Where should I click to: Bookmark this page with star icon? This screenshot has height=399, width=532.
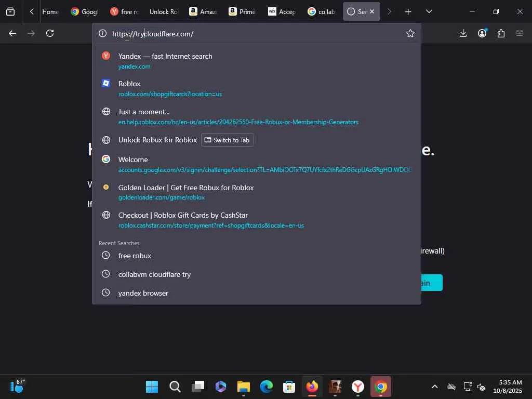[410, 33]
